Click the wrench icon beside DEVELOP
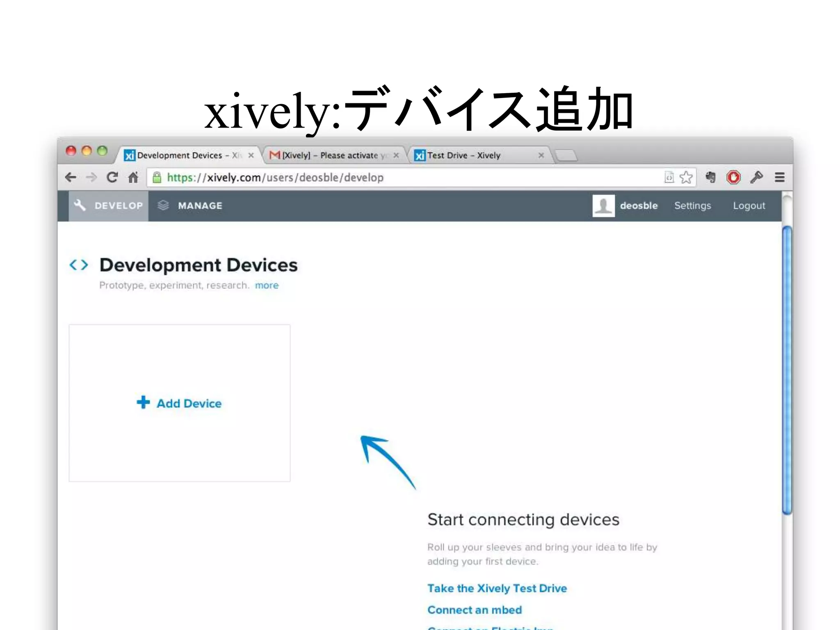840x630 pixels. 80,205
